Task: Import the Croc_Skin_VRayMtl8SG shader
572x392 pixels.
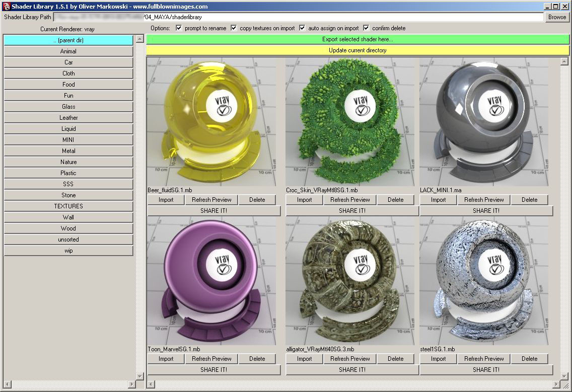Action: click(x=304, y=200)
